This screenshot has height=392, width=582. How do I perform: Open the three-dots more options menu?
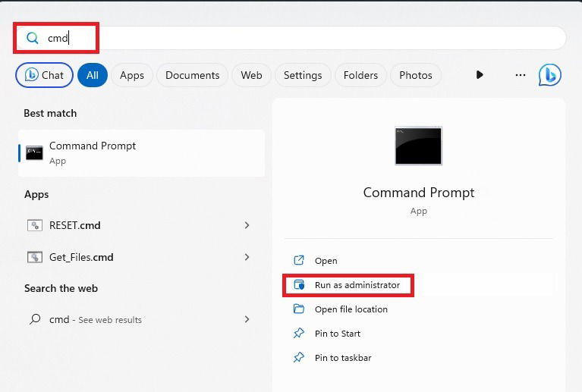click(521, 75)
